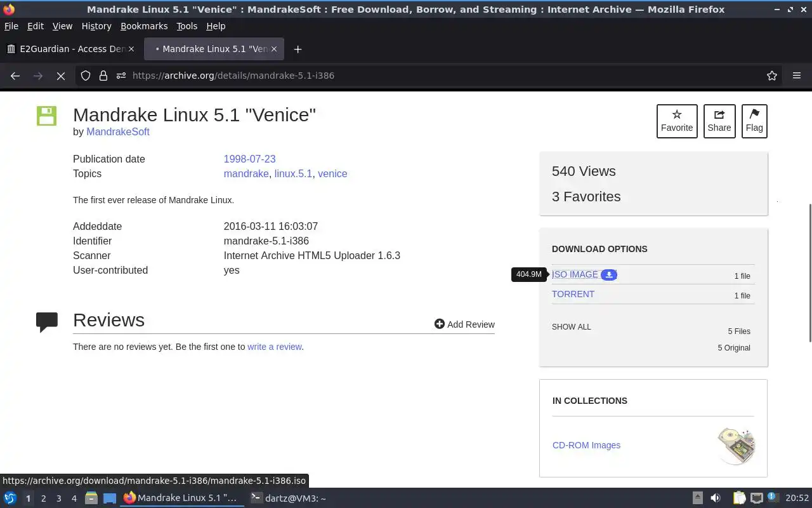
Task: Click the identifier value mandrake-5.1-i386
Action: pyautogui.click(x=266, y=241)
